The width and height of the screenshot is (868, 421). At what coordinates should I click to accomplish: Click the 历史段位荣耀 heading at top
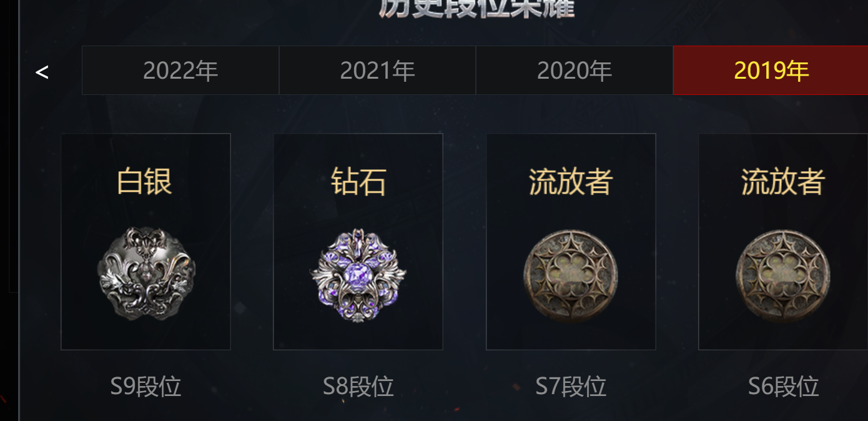[x=476, y=8]
